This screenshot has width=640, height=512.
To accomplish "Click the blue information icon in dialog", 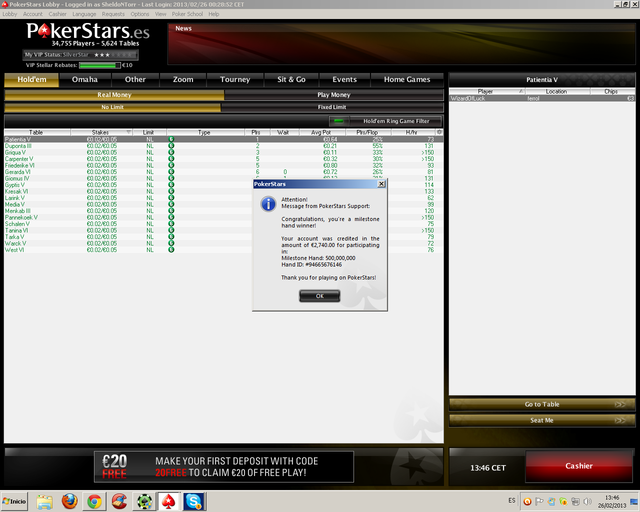I will point(268,204).
